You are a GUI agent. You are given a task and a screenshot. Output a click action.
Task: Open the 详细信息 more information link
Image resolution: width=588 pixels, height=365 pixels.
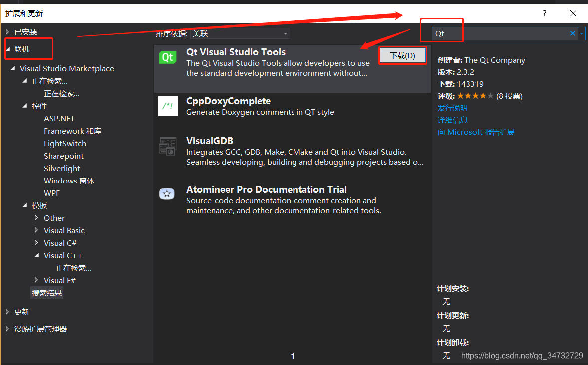point(452,120)
